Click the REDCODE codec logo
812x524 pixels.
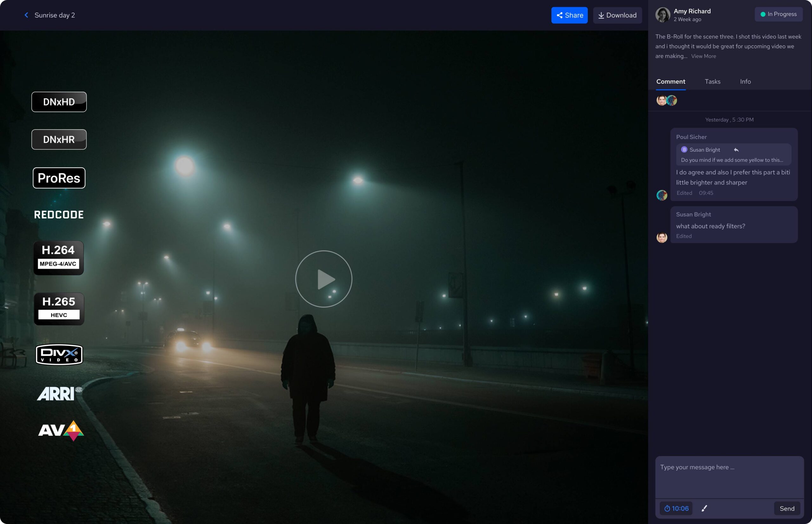(x=58, y=214)
